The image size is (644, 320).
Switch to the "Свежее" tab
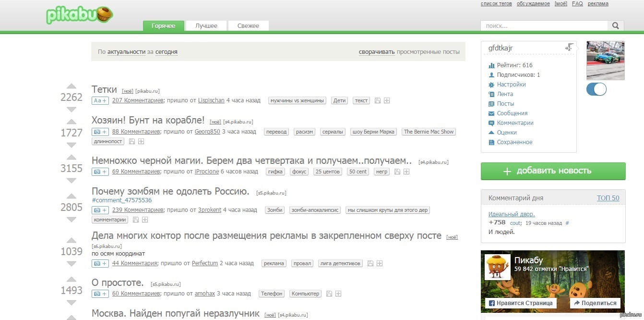(248, 26)
